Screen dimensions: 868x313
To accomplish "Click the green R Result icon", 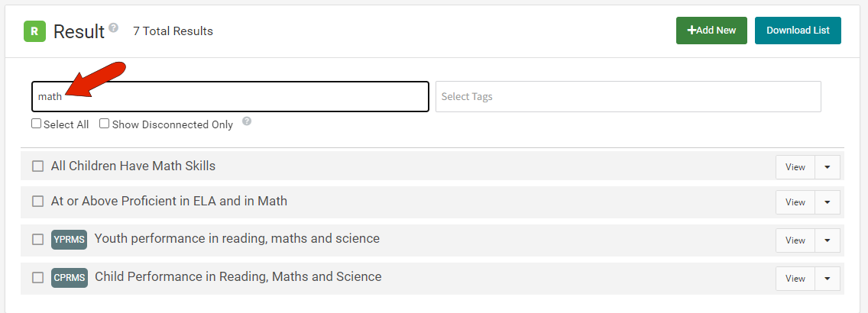I will [34, 31].
